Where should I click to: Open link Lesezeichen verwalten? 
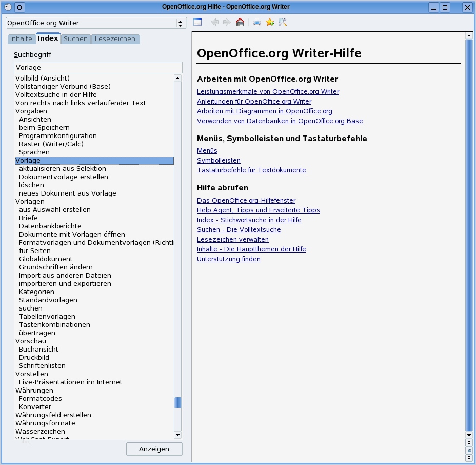pyautogui.click(x=232, y=239)
